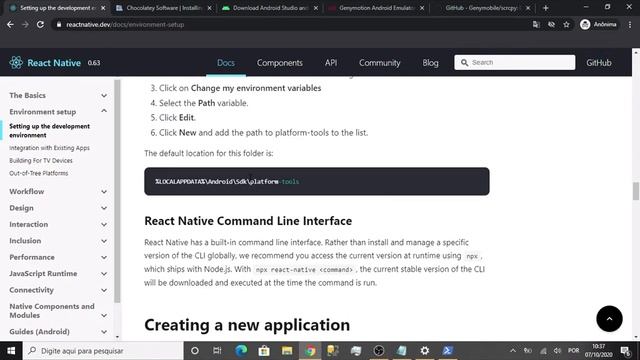The height and width of the screenshot is (360, 640).
Task: Bookmark this page with the star icon
Action: tap(567, 24)
